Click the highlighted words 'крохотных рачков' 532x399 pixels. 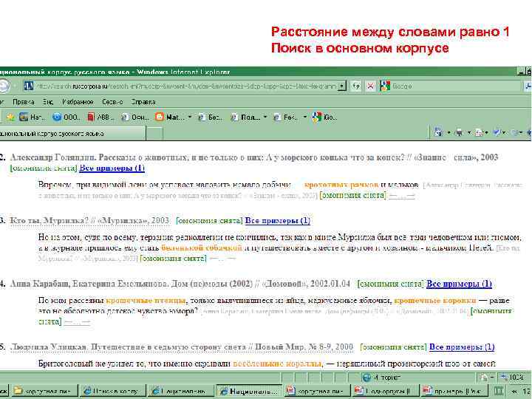341,185
